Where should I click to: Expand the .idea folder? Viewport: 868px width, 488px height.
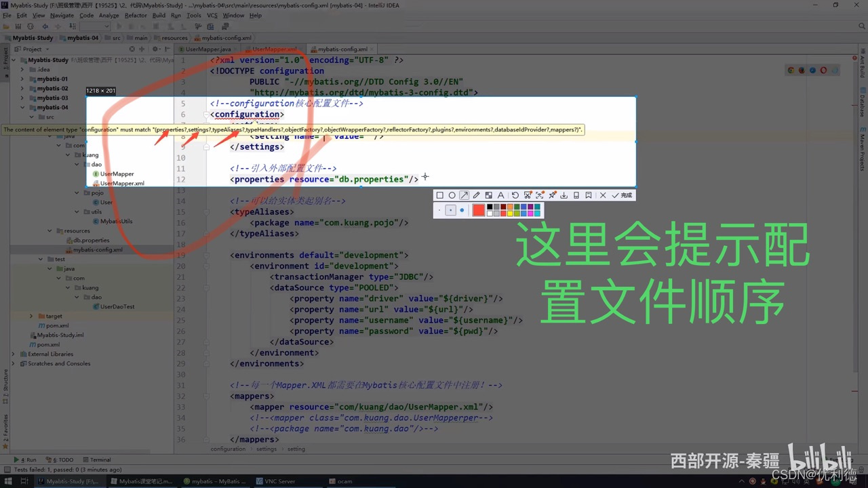[22, 69]
